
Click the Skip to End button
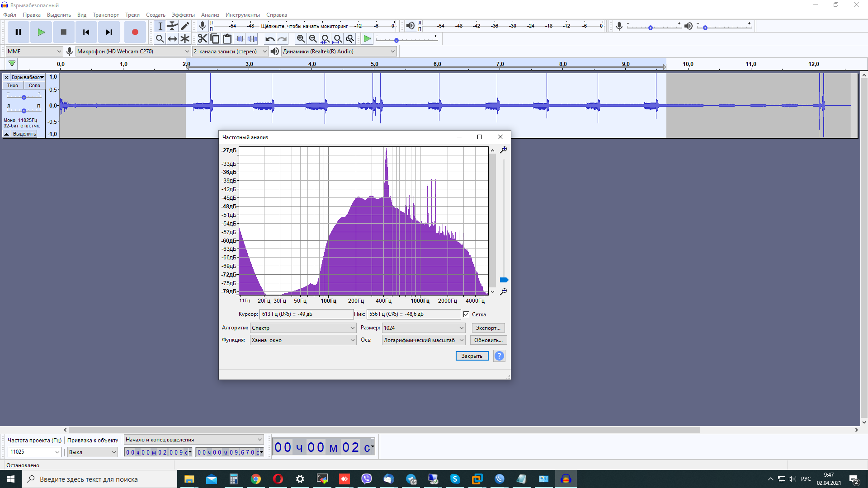tap(109, 32)
